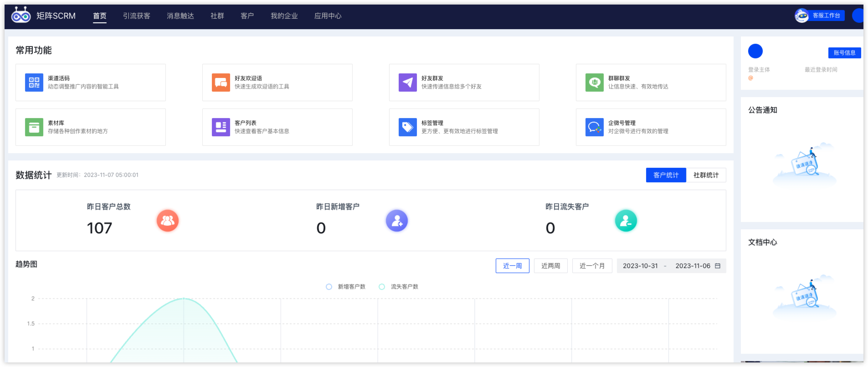Click the 文档中心 empty-state illustration

coord(805,296)
